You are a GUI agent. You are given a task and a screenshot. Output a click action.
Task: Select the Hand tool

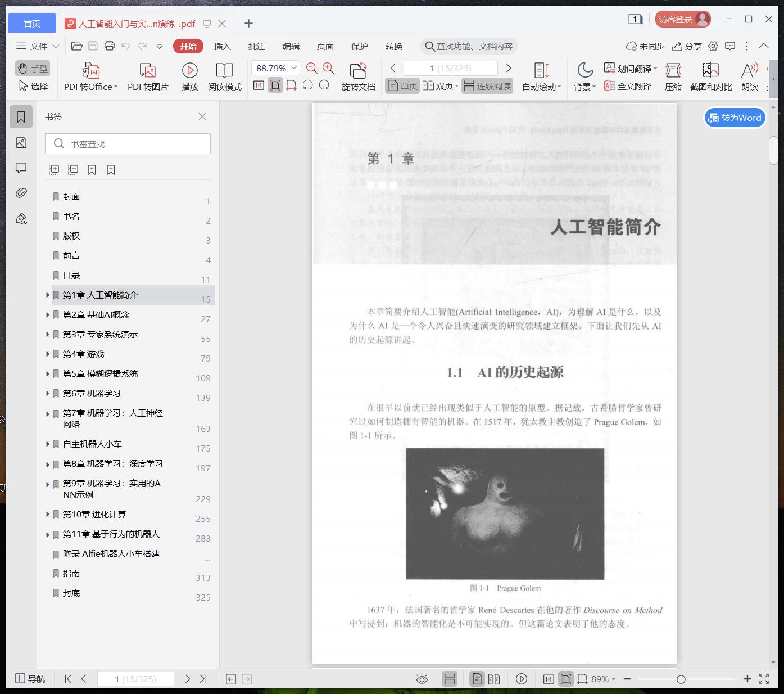pos(33,69)
